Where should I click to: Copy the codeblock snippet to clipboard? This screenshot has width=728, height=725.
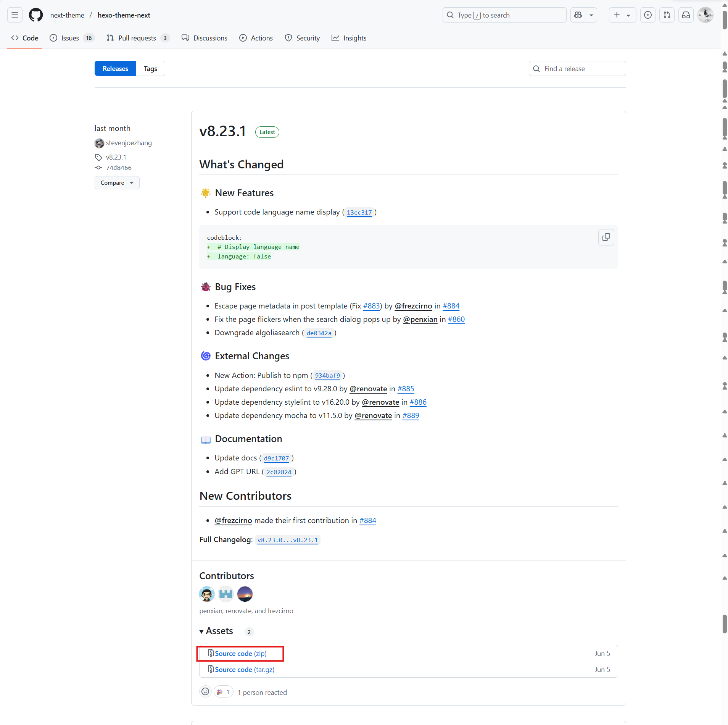606,237
